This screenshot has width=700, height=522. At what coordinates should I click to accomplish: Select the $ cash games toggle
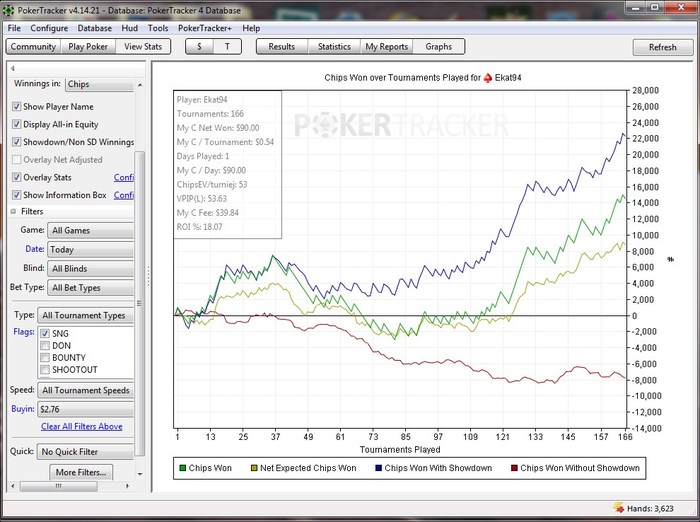tap(199, 46)
